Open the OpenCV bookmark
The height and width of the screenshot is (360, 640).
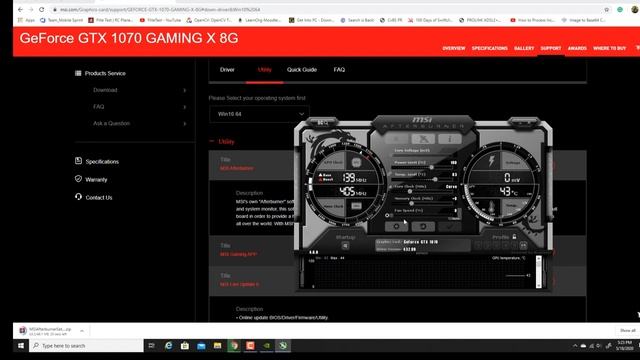coord(209,20)
